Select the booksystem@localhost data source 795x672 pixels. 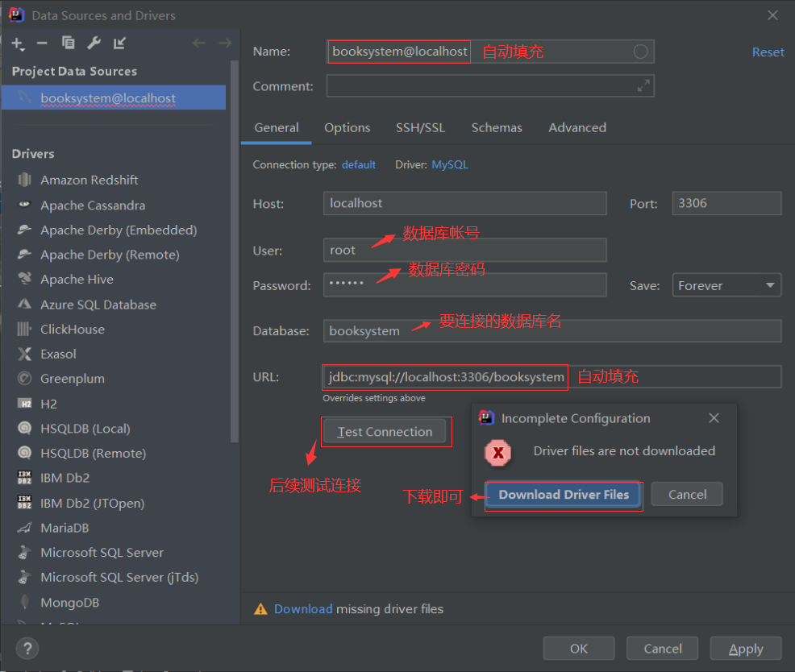coord(114,97)
